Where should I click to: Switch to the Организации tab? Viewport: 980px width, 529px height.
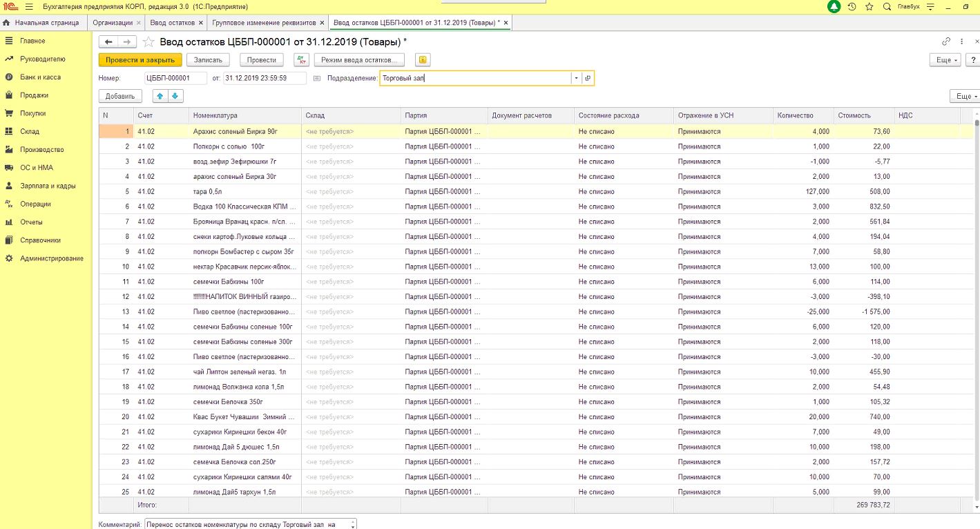click(x=113, y=23)
